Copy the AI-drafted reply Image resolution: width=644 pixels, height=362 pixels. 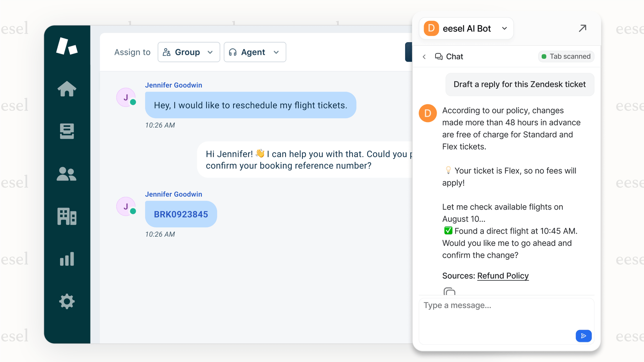click(450, 292)
